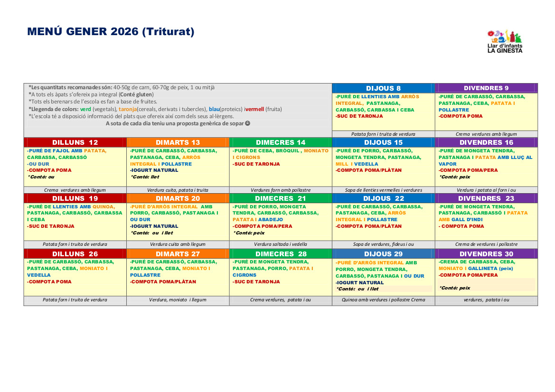Click the DILLUNS 19 day header
Image resolution: width=555 pixels, height=392 pixels.
[75, 198]
